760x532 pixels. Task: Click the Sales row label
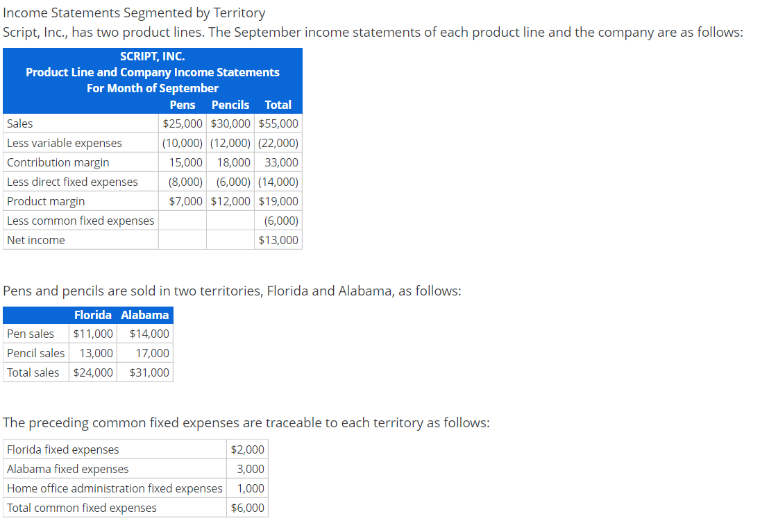coord(19,123)
